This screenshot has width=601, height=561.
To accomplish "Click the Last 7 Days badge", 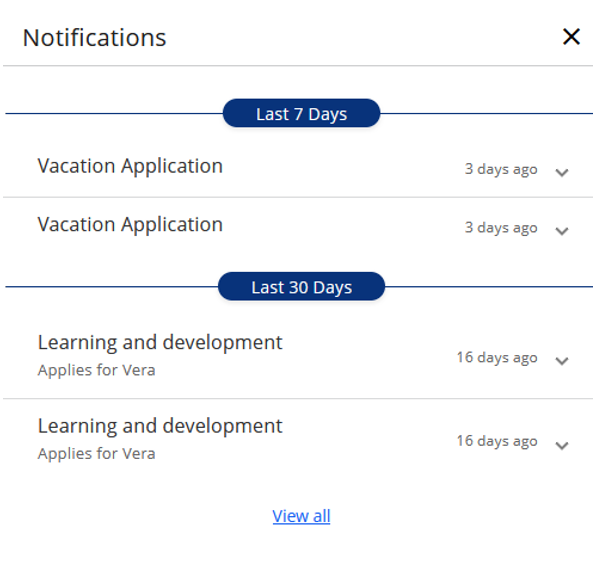I will (301, 114).
